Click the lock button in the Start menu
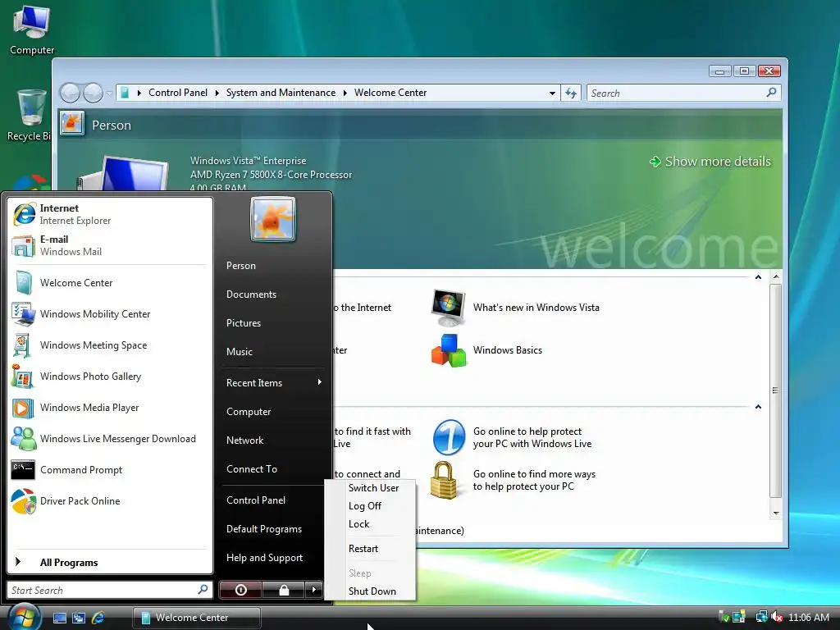 click(x=283, y=590)
